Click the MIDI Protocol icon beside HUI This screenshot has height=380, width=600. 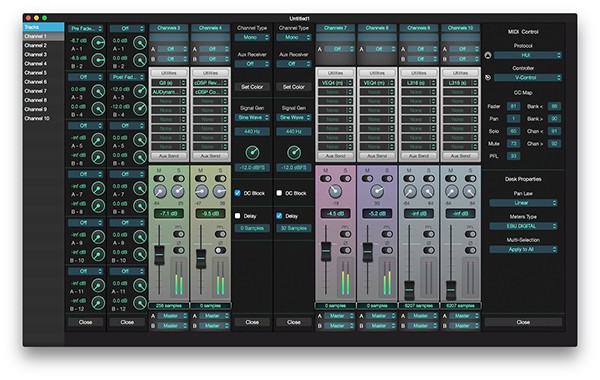(488, 55)
